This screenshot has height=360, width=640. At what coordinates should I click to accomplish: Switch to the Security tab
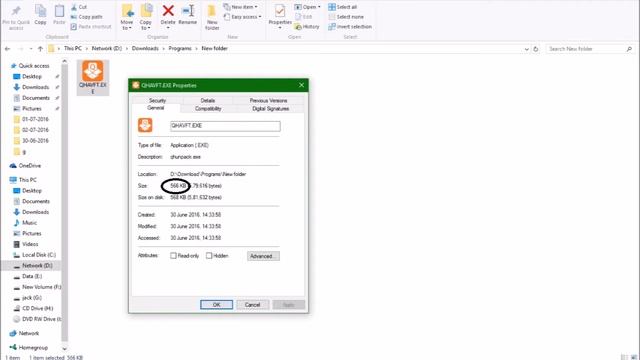(x=157, y=100)
